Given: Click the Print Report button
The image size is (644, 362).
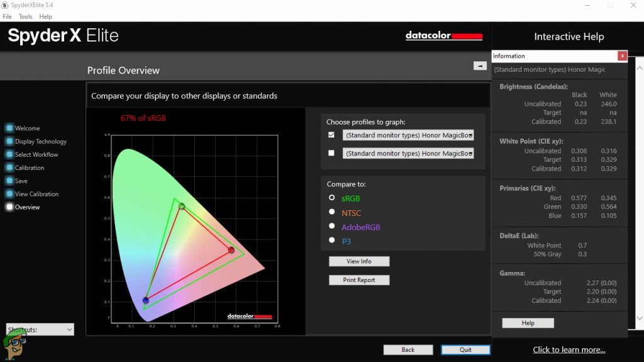Looking at the screenshot, I should [359, 280].
